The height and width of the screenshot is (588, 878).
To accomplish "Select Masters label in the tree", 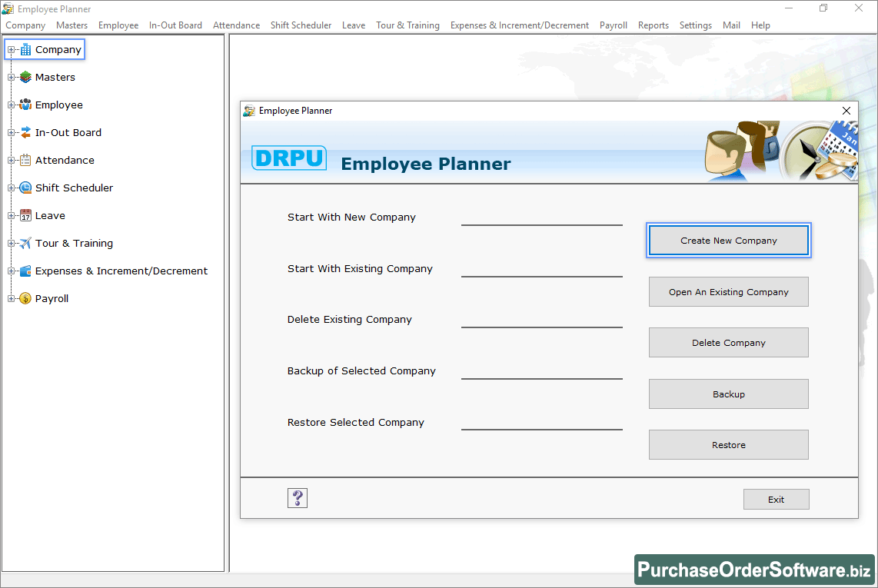I will pyautogui.click(x=55, y=78).
